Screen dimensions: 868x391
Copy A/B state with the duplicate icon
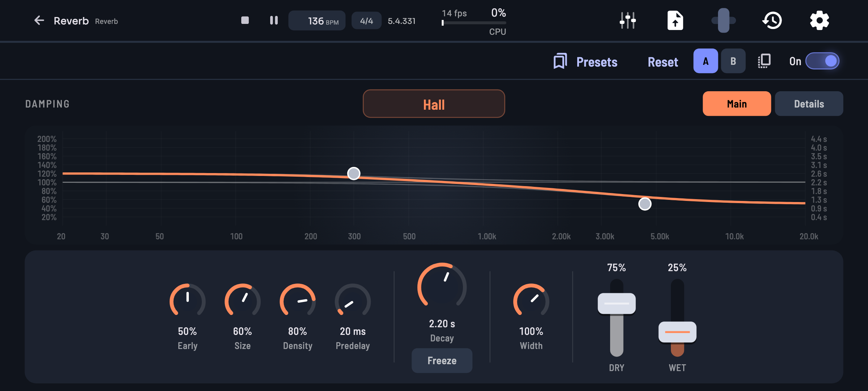pyautogui.click(x=764, y=61)
